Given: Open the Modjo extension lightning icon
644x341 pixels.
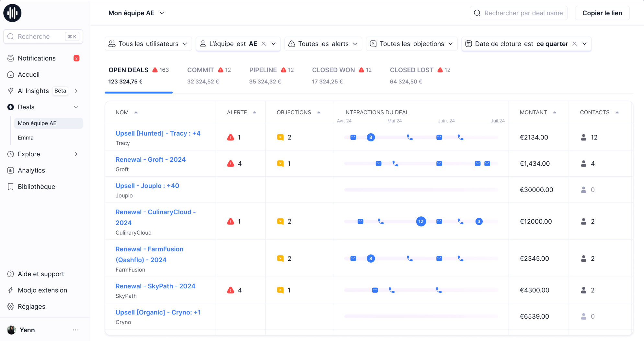Looking at the screenshot, I should 11,290.
